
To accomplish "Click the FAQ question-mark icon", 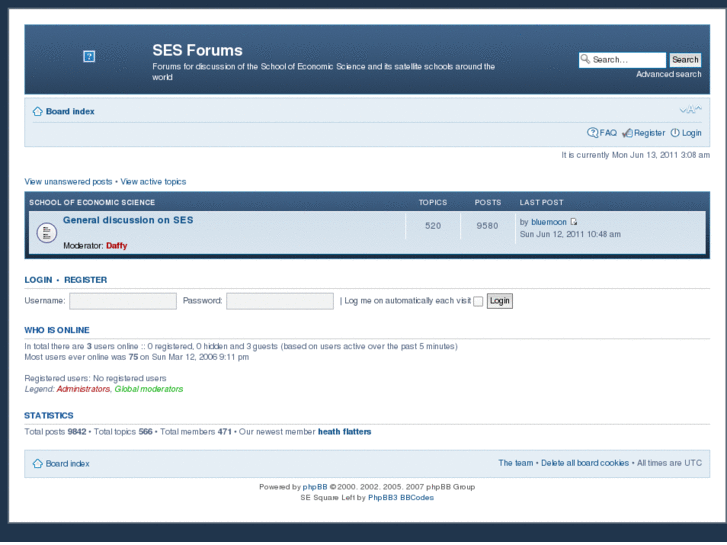I will pyautogui.click(x=592, y=133).
